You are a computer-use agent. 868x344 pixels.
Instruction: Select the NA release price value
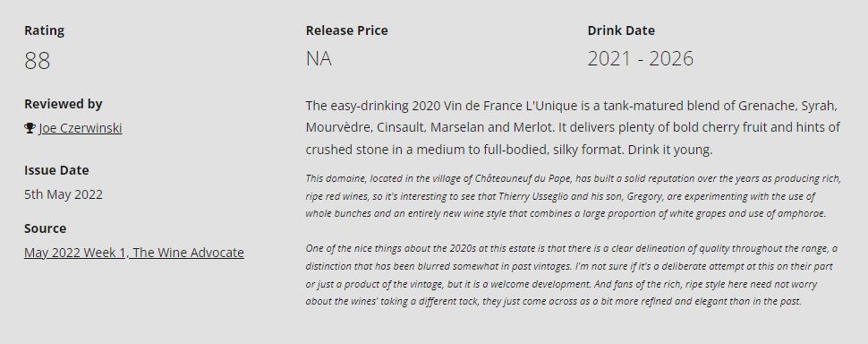click(319, 59)
